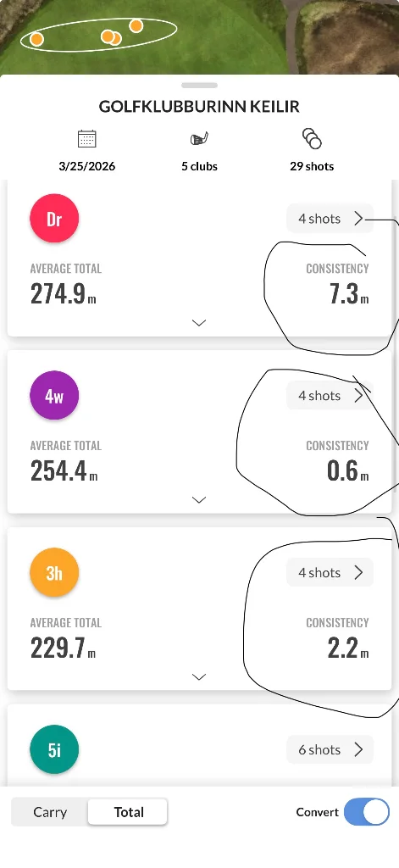The height and width of the screenshot is (868, 399).
Task: Tap the orange 3h hybrid club badge
Action: coord(54,572)
